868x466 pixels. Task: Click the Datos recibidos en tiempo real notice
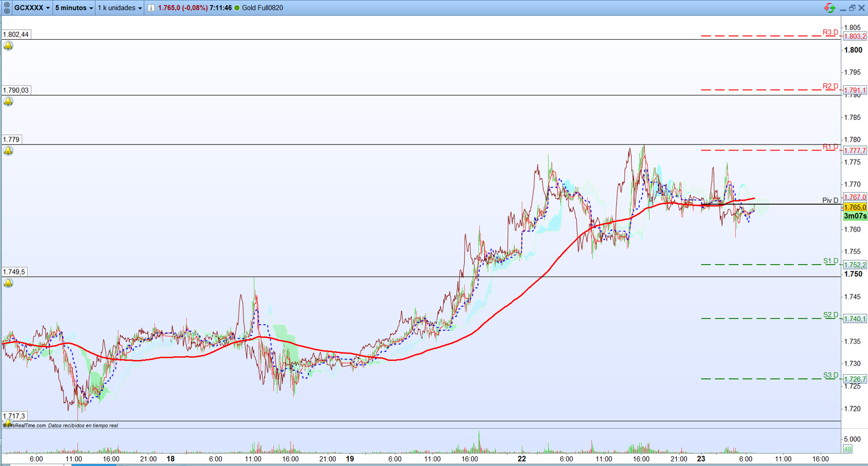coord(83,425)
